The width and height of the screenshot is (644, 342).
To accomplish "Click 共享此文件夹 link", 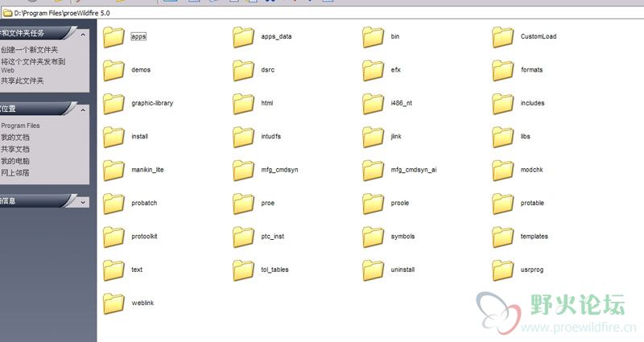I will [22, 81].
